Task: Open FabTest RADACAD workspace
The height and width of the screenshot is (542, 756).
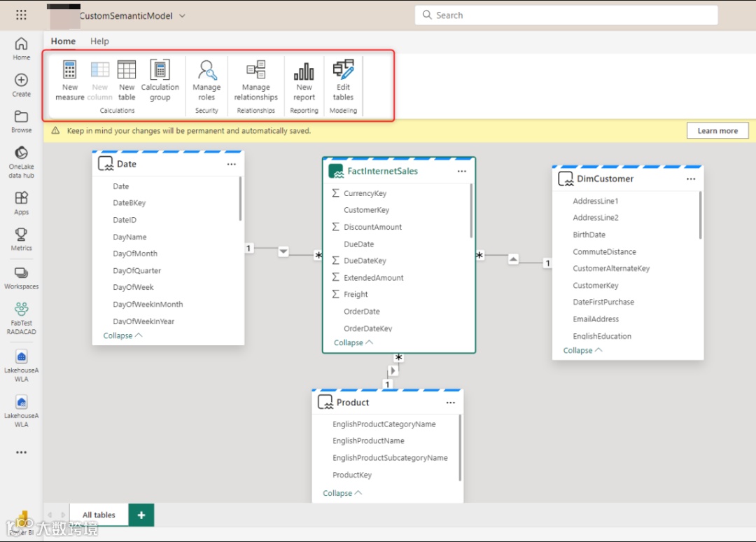Action: [x=21, y=318]
